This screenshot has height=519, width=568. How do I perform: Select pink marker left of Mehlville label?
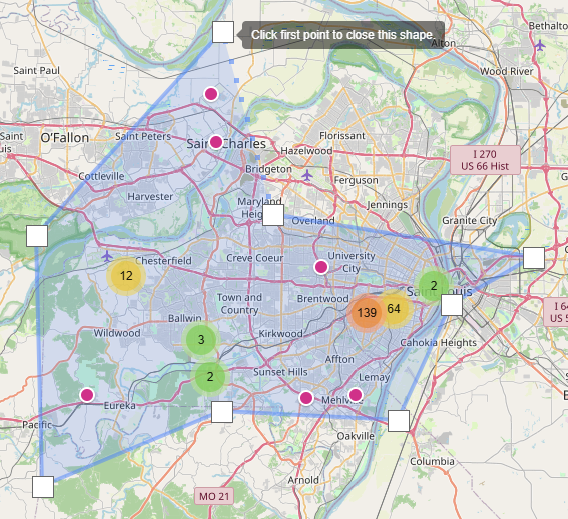306,398
